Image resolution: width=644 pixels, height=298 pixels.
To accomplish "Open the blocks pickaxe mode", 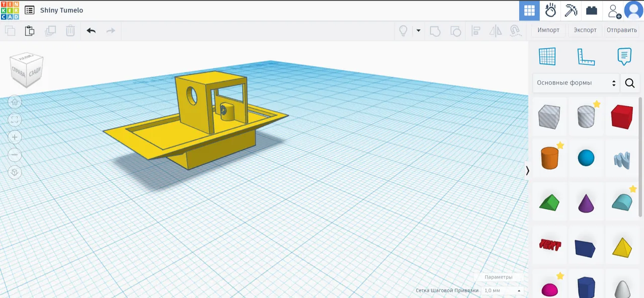I will (571, 11).
